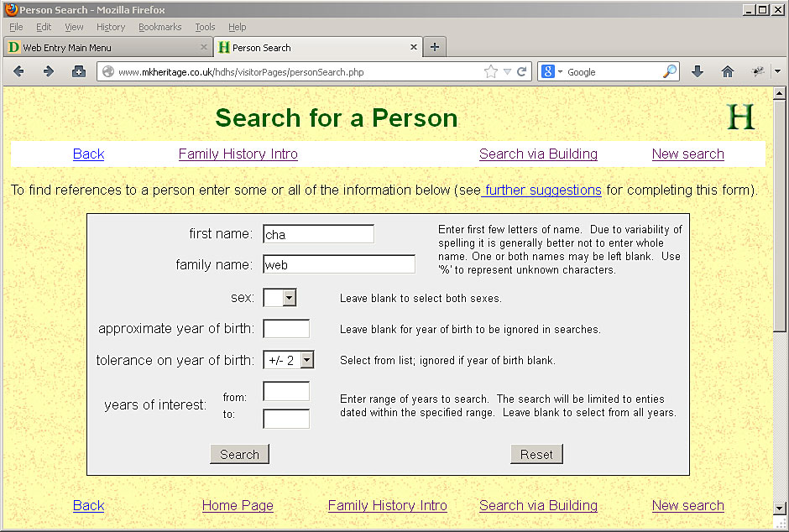Click the vertical scrollbar down arrow
Screen dimensions: 789x532
pyautogui.click(x=780, y=508)
